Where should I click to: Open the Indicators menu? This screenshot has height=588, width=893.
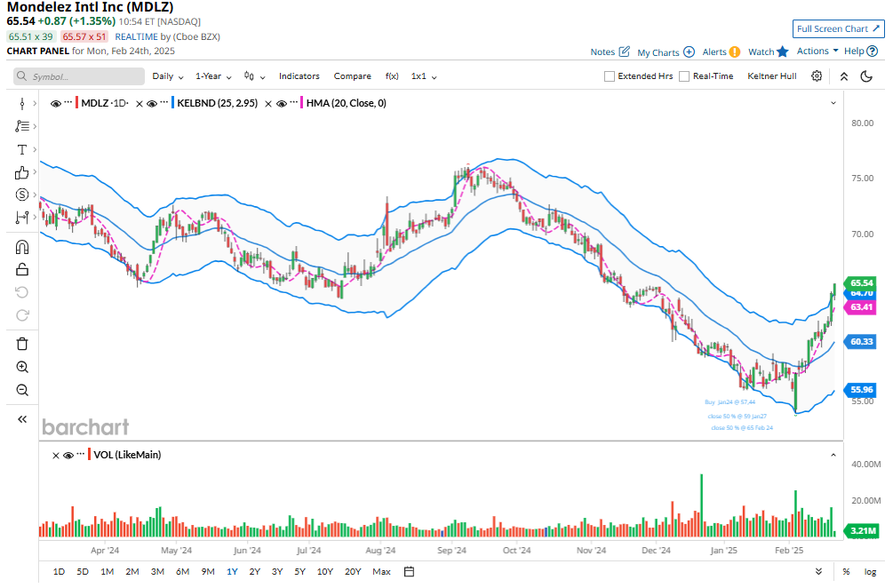[299, 76]
